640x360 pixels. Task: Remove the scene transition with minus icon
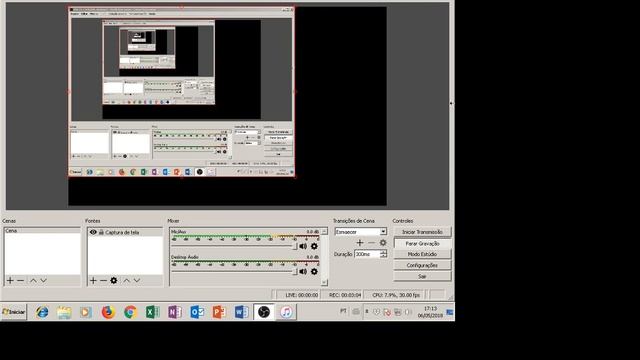371,243
